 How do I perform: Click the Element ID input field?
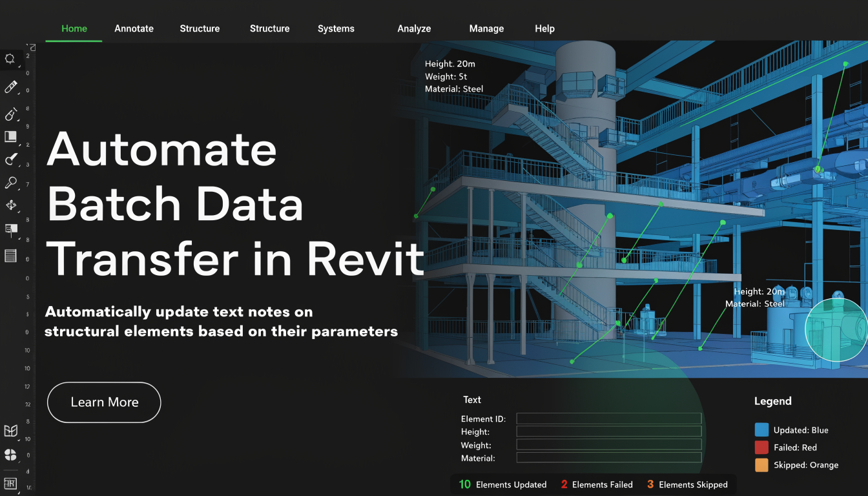[x=608, y=418]
